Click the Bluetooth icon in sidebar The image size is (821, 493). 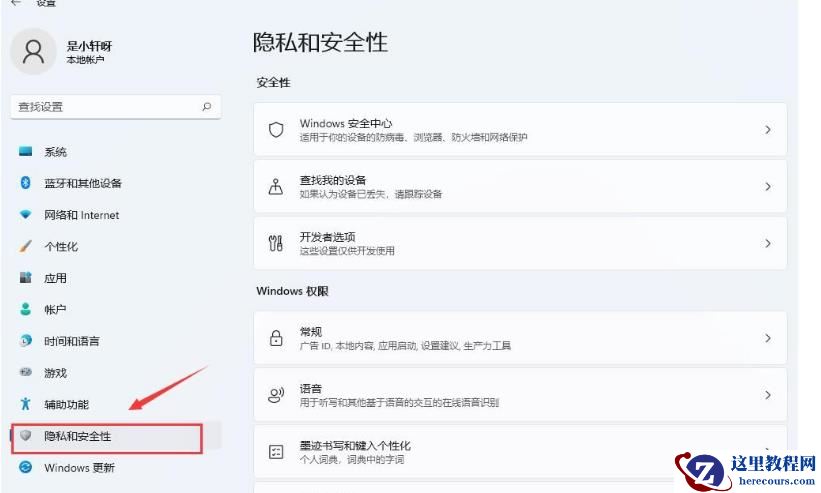pos(25,183)
